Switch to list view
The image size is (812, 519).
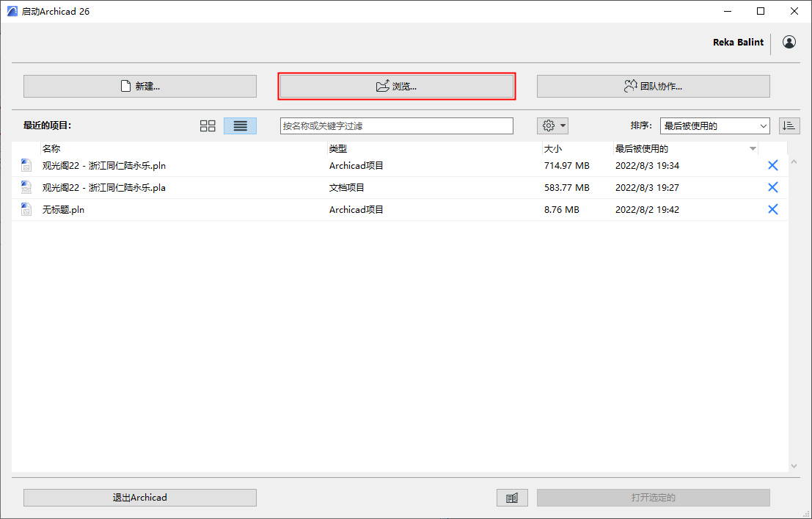(241, 126)
